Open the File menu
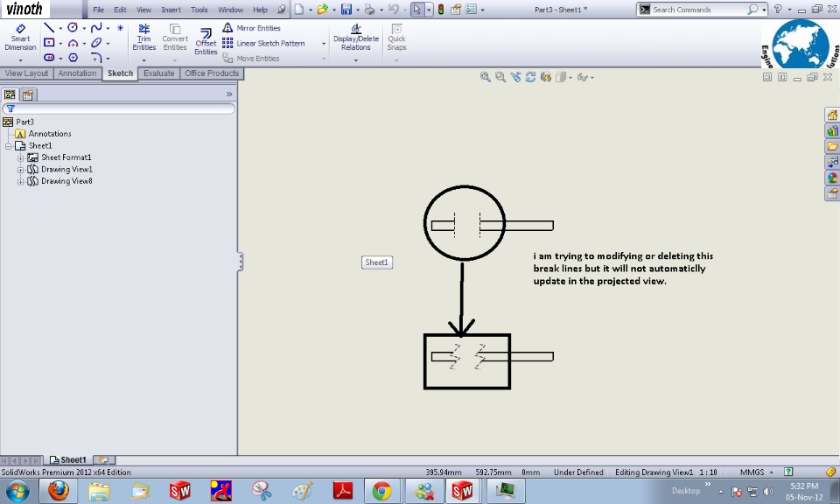Image resolution: width=840 pixels, height=504 pixels. [x=99, y=10]
